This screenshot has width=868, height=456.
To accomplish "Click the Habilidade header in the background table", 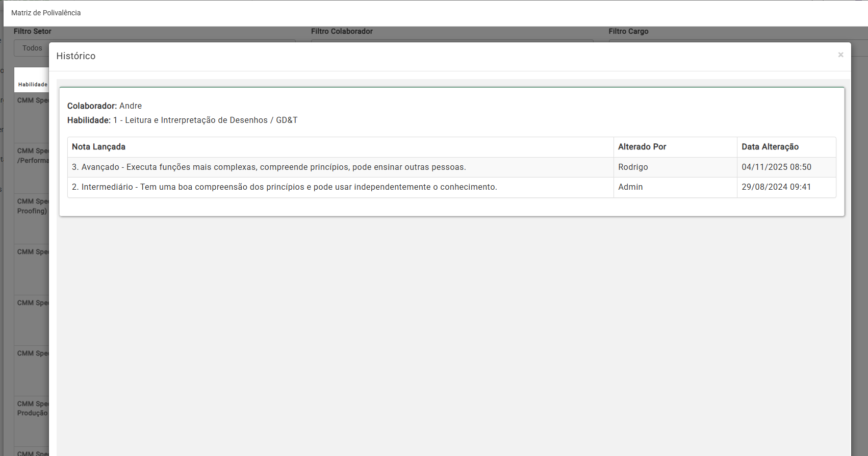I will click(32, 85).
